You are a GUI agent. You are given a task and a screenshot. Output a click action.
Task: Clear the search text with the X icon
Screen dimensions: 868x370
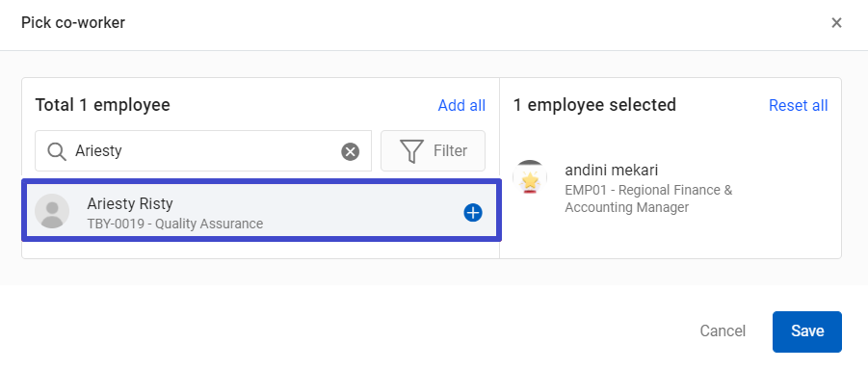click(350, 151)
